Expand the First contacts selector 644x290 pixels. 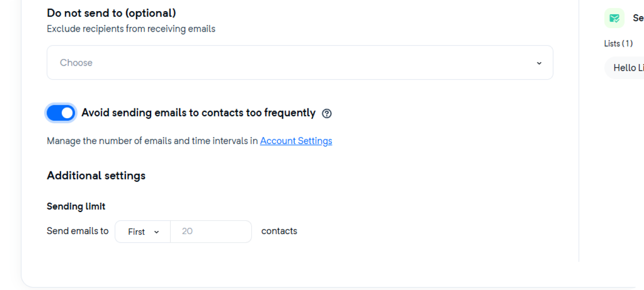(x=143, y=231)
